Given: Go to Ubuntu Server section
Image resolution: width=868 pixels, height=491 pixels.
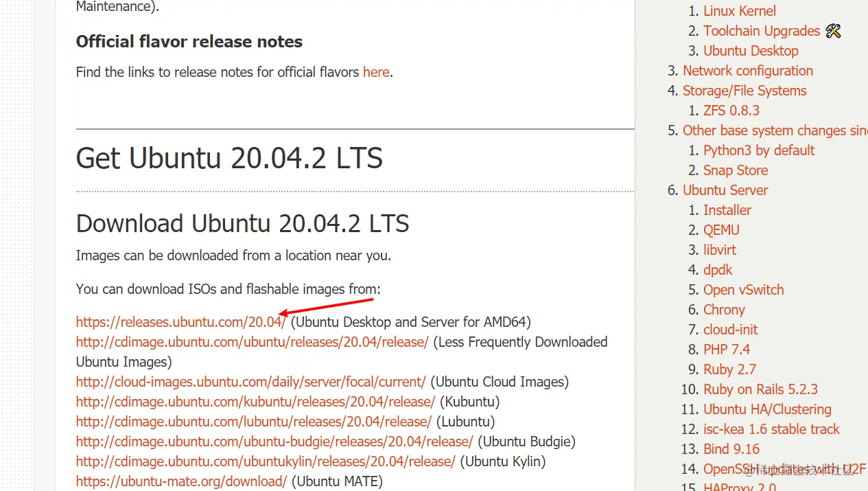Looking at the screenshot, I should [725, 190].
